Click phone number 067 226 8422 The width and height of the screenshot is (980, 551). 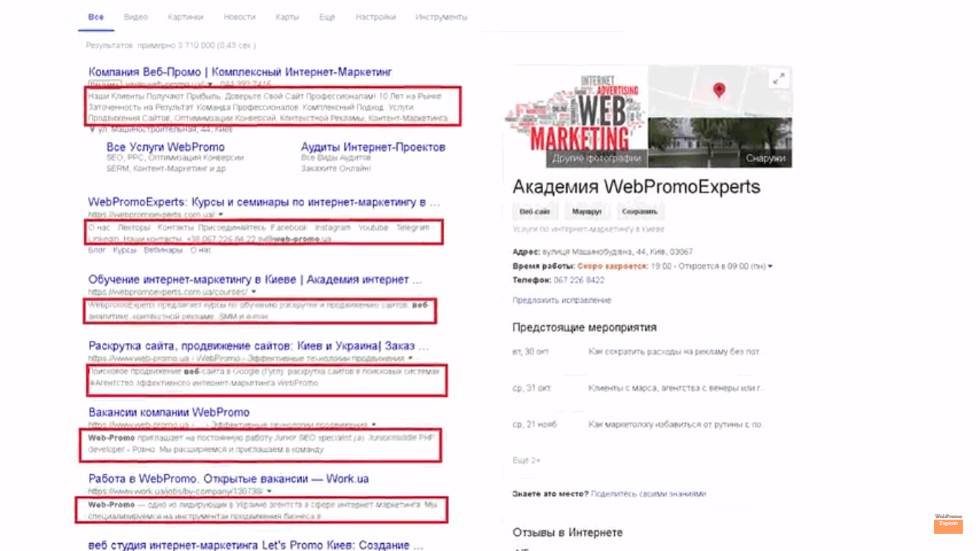click(578, 280)
